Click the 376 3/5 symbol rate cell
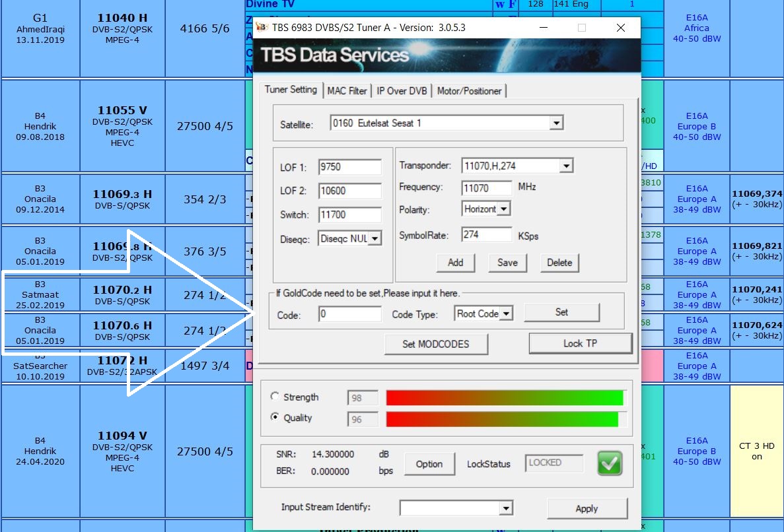Image resolution: width=784 pixels, height=532 pixels. click(205, 251)
